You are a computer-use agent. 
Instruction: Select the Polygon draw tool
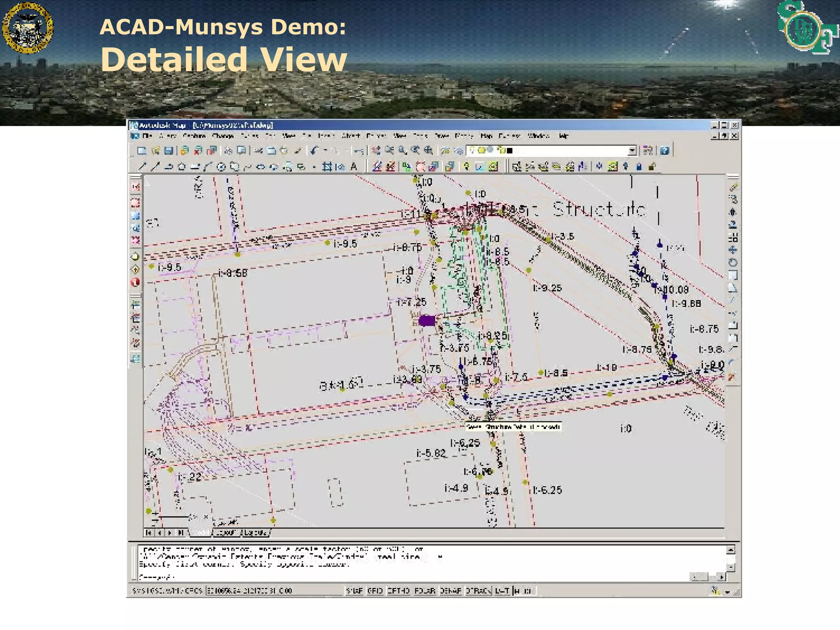point(181,167)
